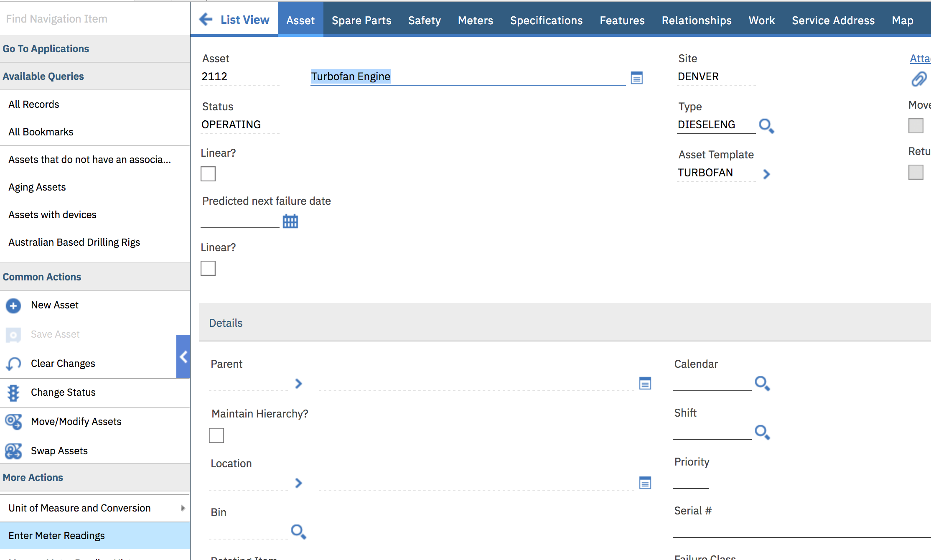The image size is (931, 560).
Task: Click Go To Applications
Action: pyautogui.click(x=46, y=49)
